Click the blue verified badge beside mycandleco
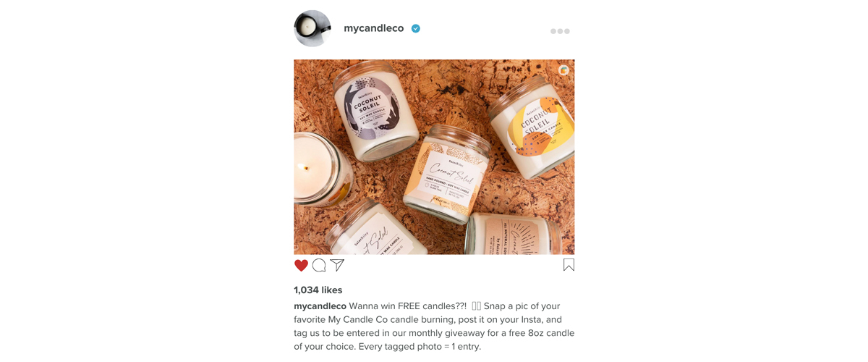 click(x=416, y=28)
